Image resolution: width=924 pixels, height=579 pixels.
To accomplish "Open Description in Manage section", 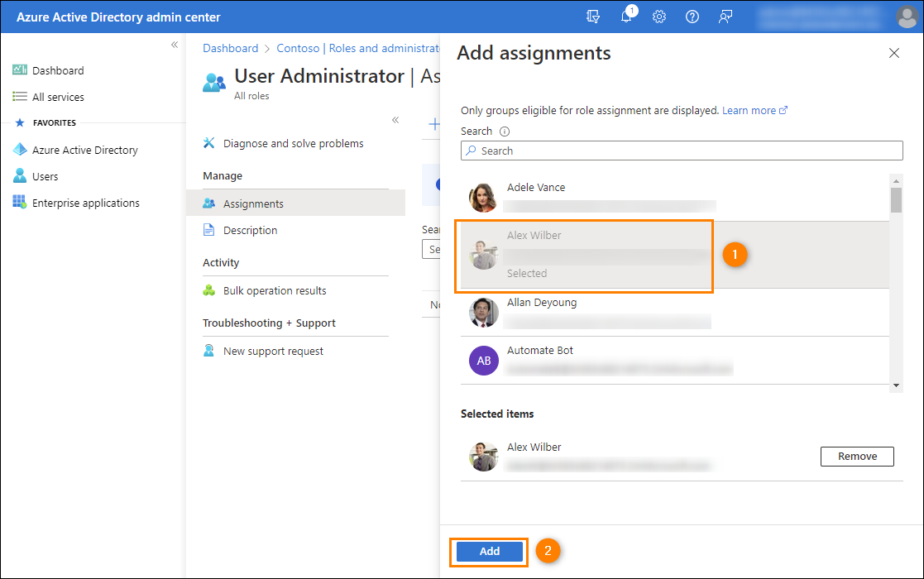I will (250, 230).
